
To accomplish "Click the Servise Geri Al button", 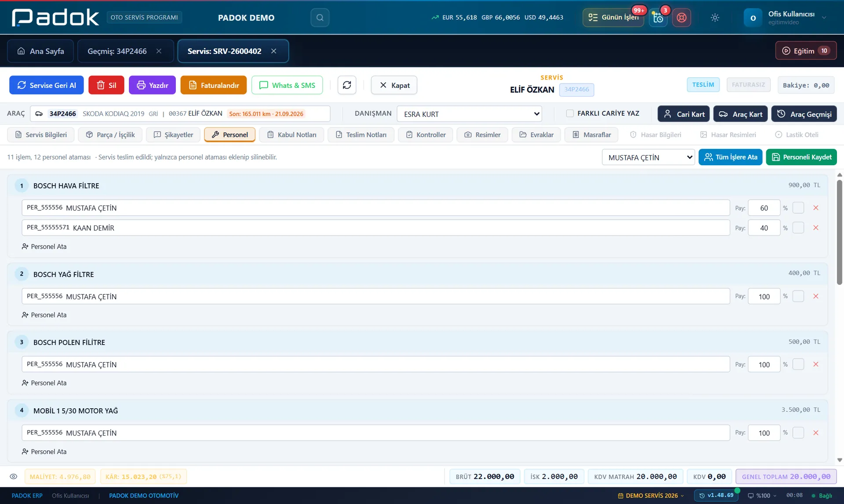I will (47, 85).
